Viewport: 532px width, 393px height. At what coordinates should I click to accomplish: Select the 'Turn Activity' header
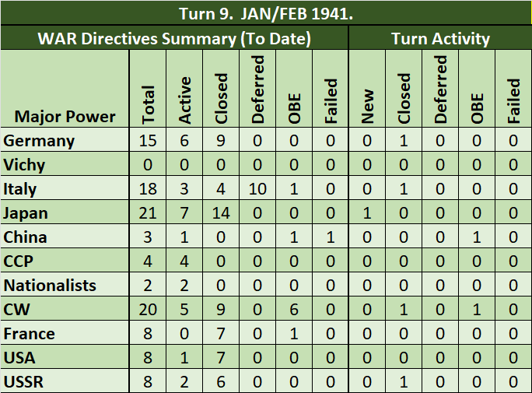point(440,38)
